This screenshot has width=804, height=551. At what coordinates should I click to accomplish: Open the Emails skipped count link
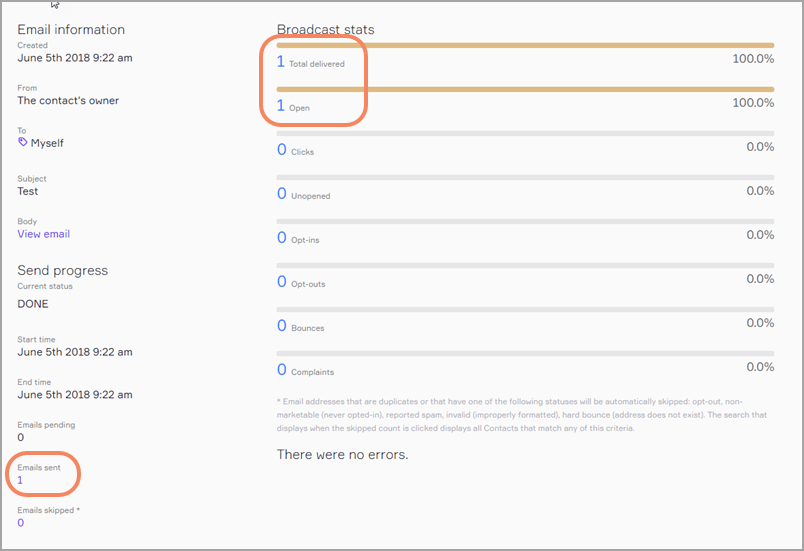(x=20, y=522)
